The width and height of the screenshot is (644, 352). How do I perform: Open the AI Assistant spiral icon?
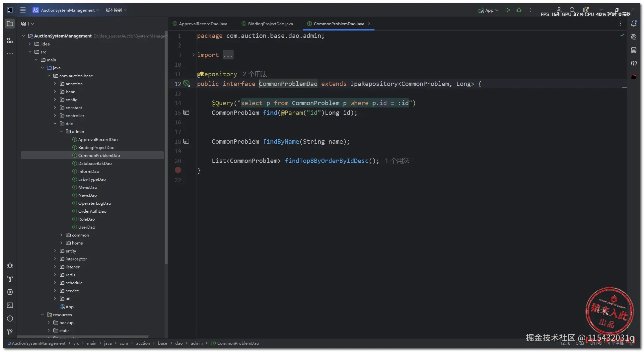point(634,37)
